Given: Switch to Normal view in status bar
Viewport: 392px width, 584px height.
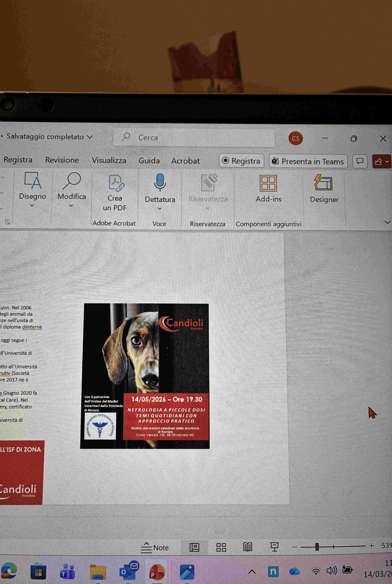Looking at the screenshot, I should coord(194,547).
